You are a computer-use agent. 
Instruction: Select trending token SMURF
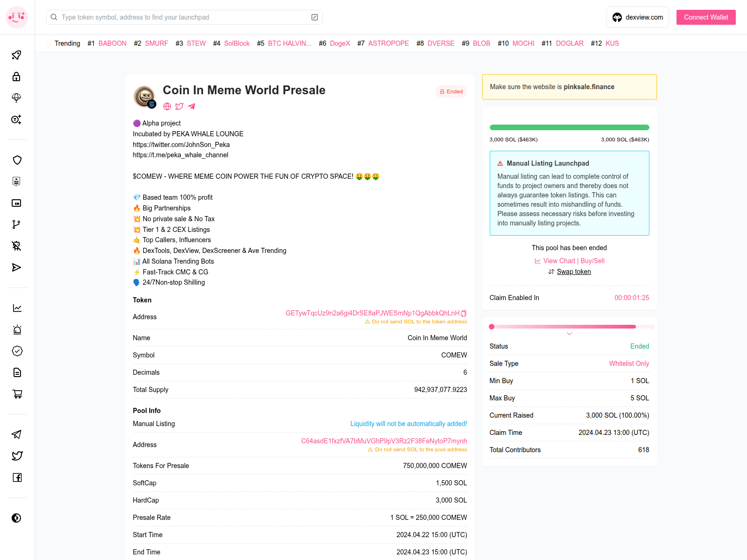(x=156, y=43)
